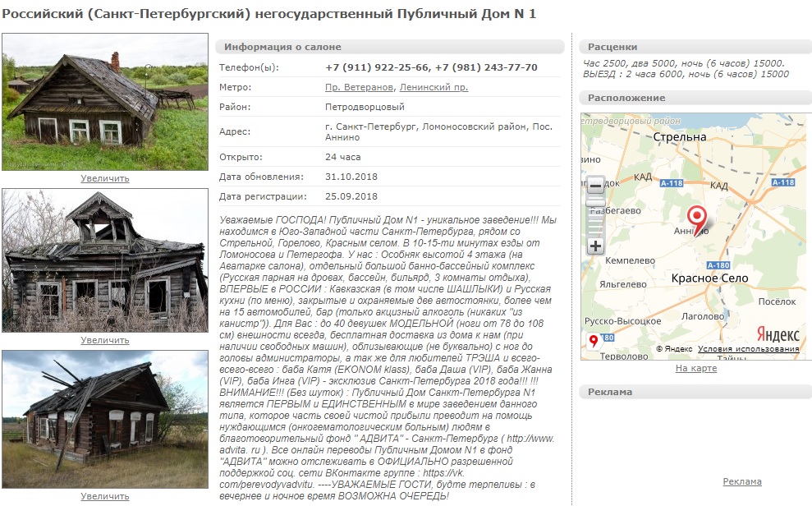Viewport: 812px width, 506px height.
Task: Enlarge the third house photo via Увеличить
Action: pyautogui.click(x=104, y=496)
